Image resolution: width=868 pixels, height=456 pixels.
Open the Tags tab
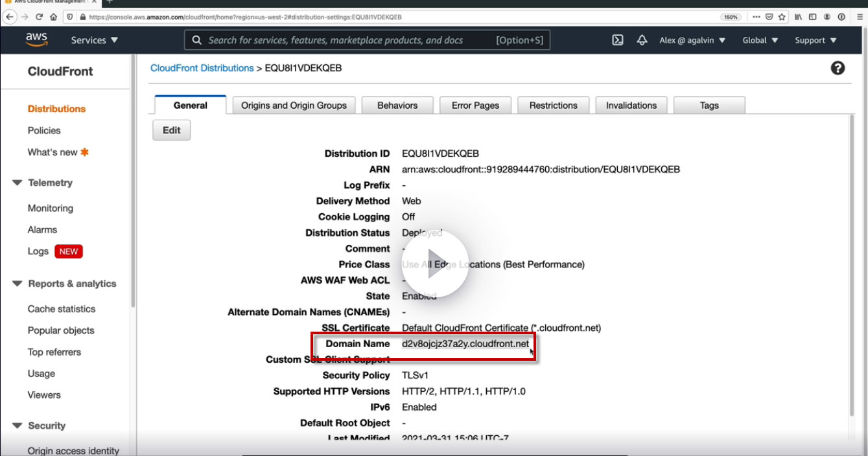tap(709, 105)
